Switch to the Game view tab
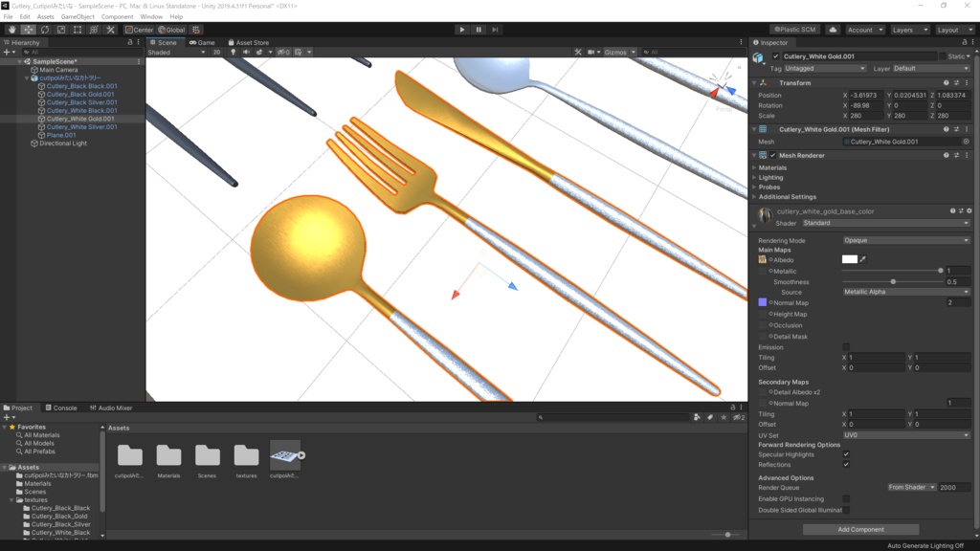Viewport: 980px width, 551px height. click(207, 42)
